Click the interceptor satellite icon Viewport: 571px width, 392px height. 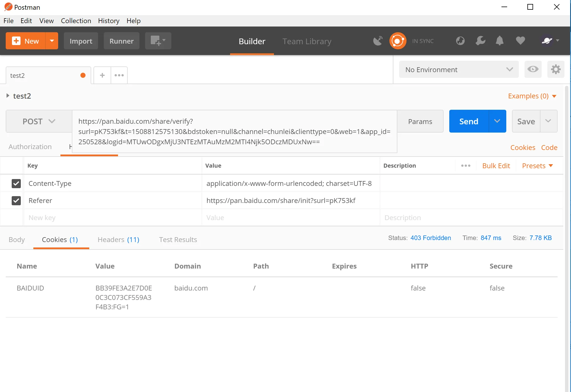click(x=378, y=41)
